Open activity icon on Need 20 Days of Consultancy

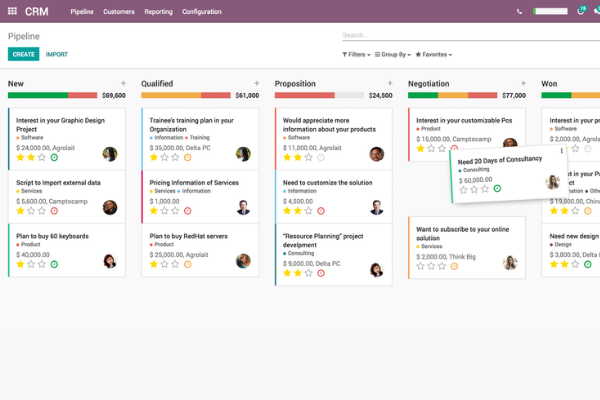tap(497, 188)
